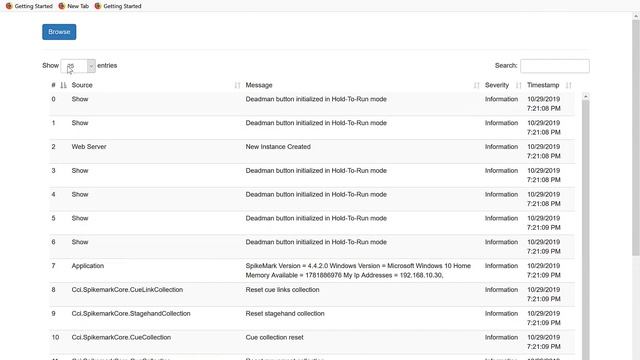Open second Getting Started bookmark
Screen dimensions: 640x360
coord(118,6)
